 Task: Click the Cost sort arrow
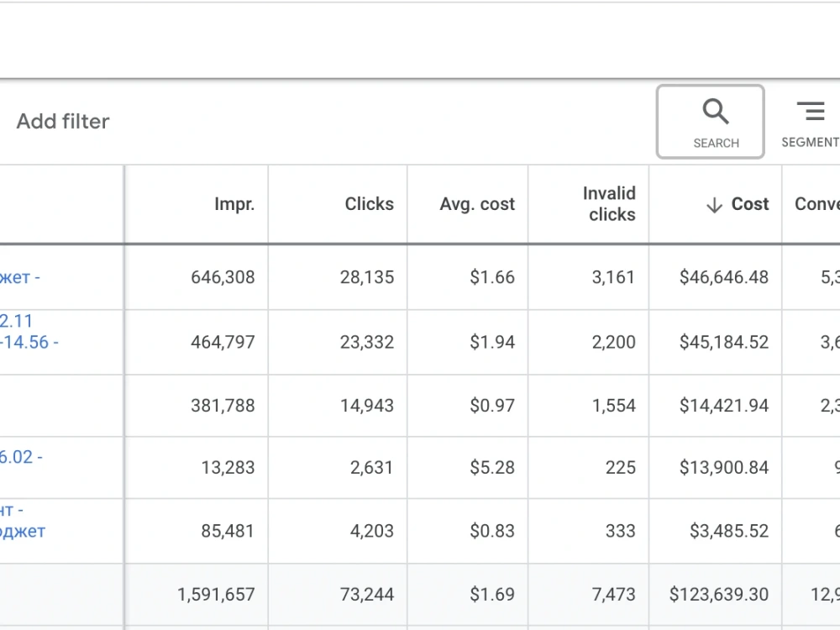[714, 205]
